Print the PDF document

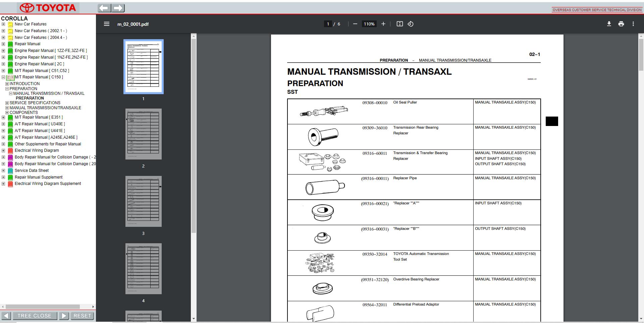click(x=621, y=24)
